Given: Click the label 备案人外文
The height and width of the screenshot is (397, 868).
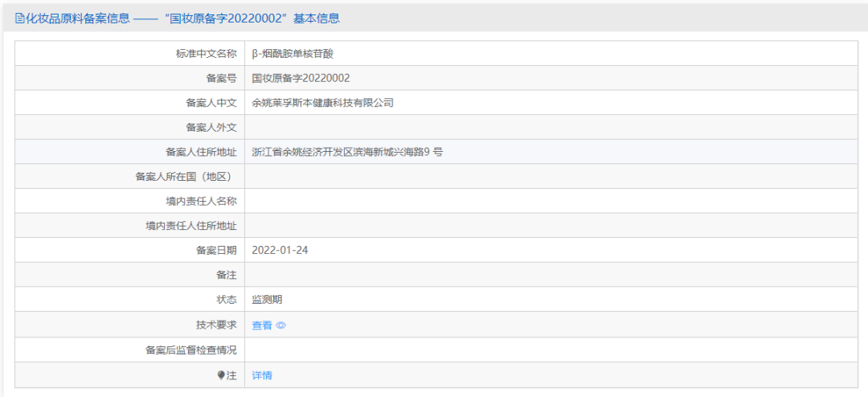Looking at the screenshot, I should pos(211,127).
